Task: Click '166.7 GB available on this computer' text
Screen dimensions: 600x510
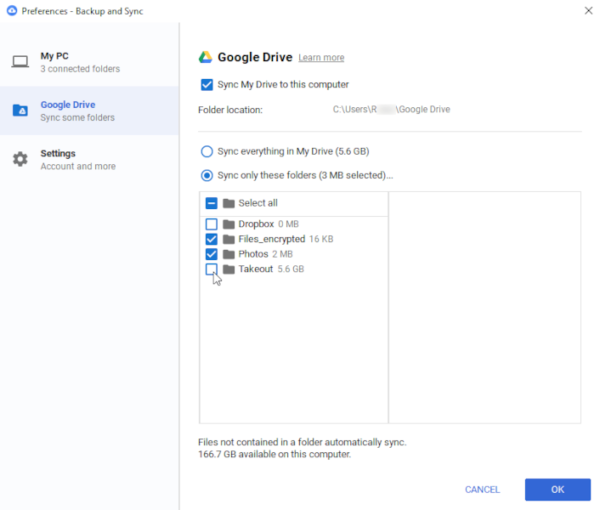Action: 274,455
